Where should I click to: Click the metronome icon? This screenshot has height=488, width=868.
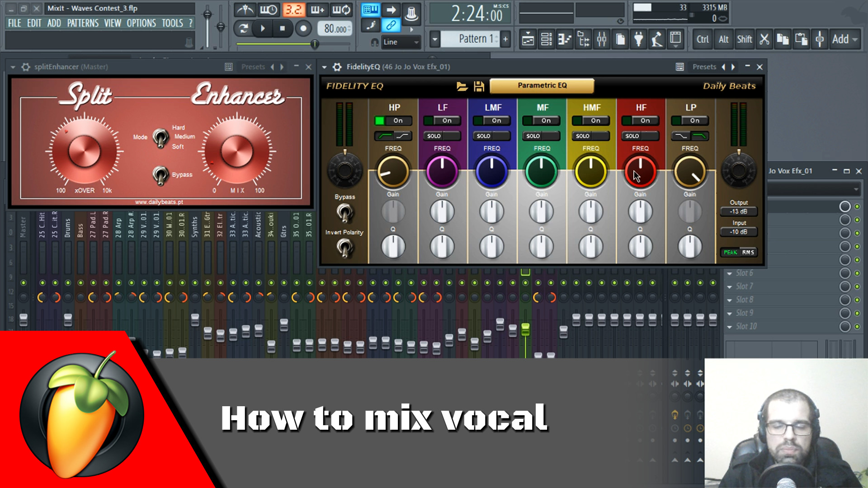coord(245,9)
